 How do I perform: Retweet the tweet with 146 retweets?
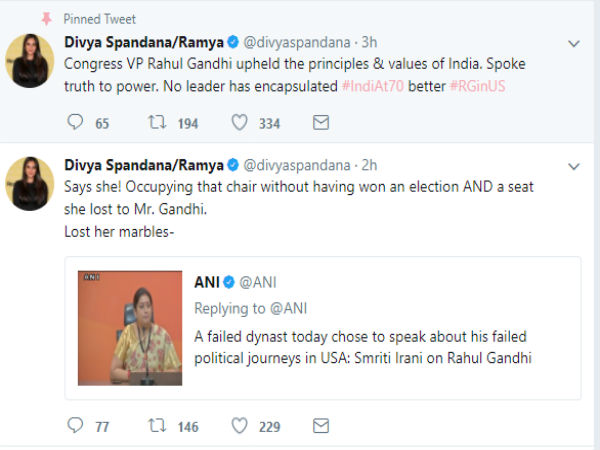[157, 426]
